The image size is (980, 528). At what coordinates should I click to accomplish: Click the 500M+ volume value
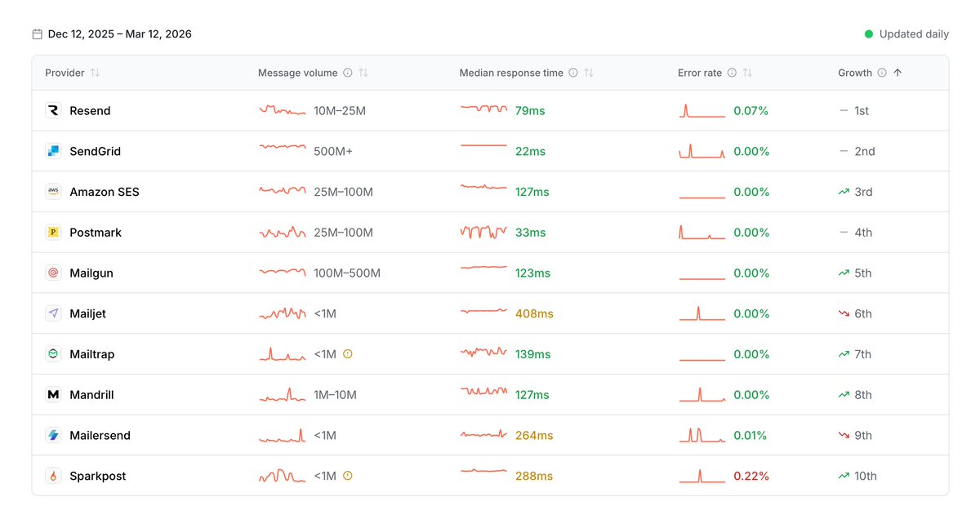click(333, 151)
